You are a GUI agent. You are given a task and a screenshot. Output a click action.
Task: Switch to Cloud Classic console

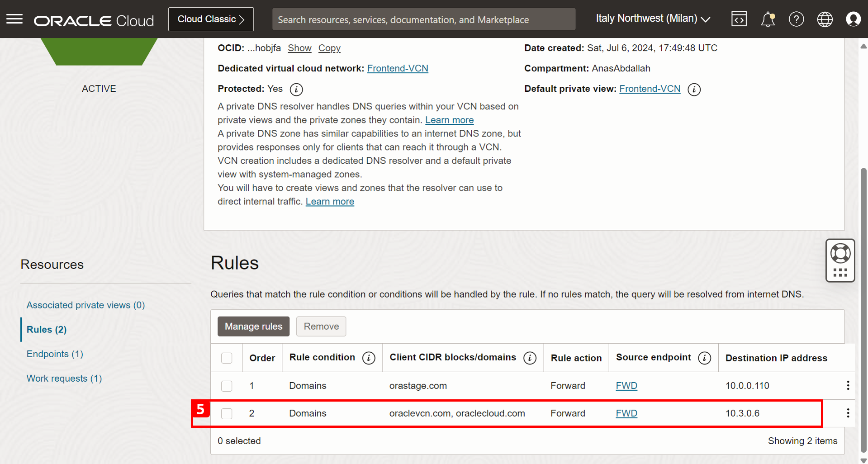tap(211, 19)
